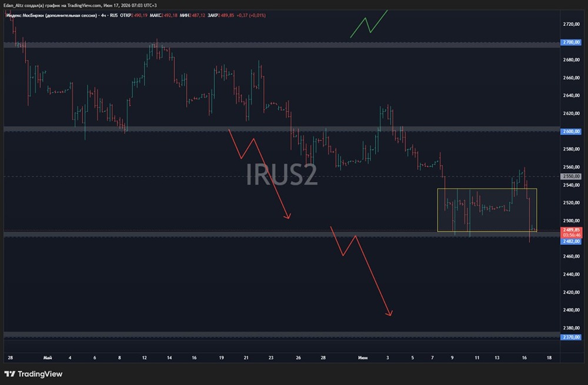Click the RUS exchange label in the legend
Screen dimensions: 588x385
point(113,15)
